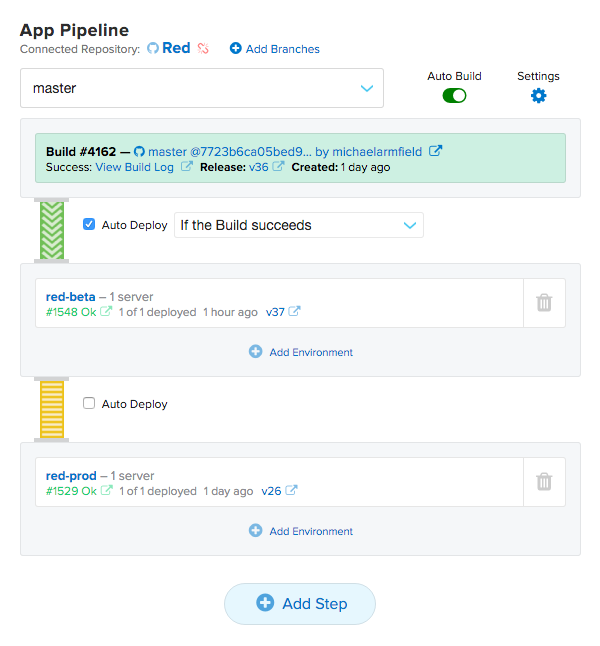Click 'Created: 1 day ago' text
This screenshot has height=646, width=600.
pos(341,167)
